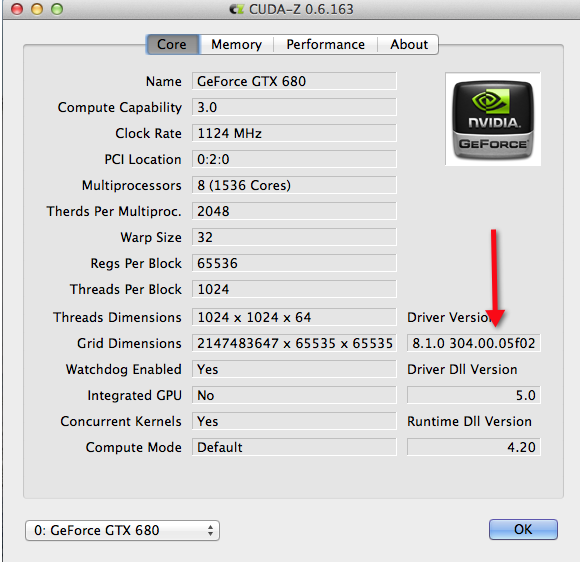580x562 pixels.
Task: Click the Concurrent Kernels value Yes
Action: pyautogui.click(x=294, y=421)
